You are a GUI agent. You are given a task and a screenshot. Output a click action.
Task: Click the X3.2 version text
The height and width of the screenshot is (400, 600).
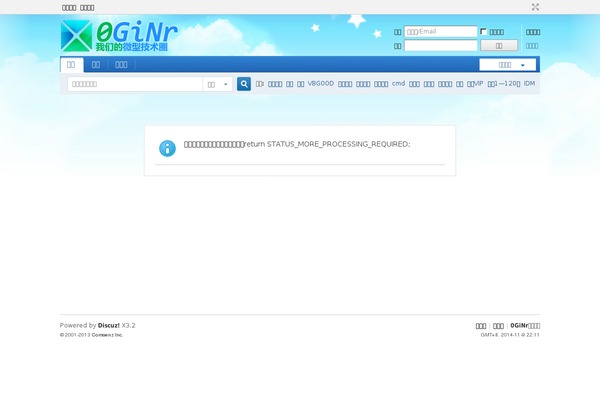(128, 325)
